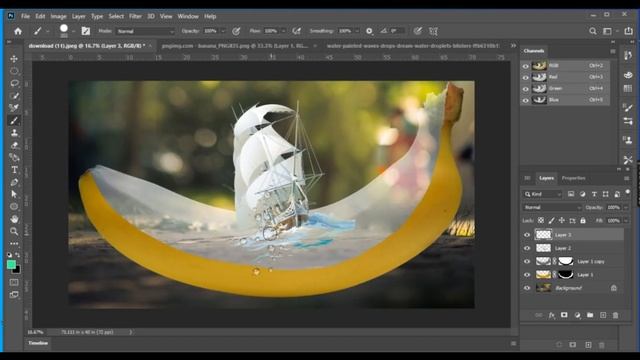Select the Eraser tool
The width and height of the screenshot is (640, 360).
click(14, 145)
